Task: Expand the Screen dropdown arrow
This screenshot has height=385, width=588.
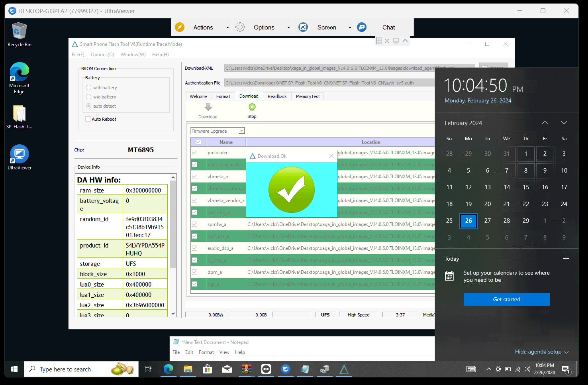Action: [350, 27]
